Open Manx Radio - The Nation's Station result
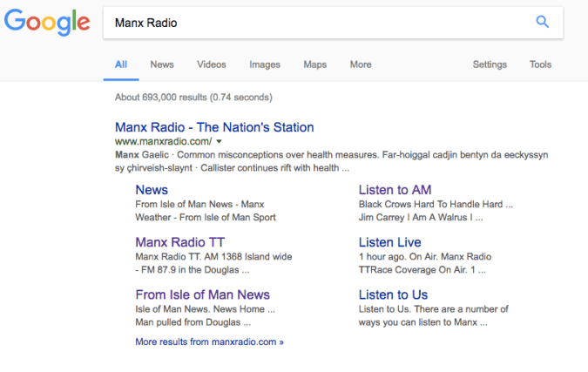The image size is (588, 372). tap(214, 127)
